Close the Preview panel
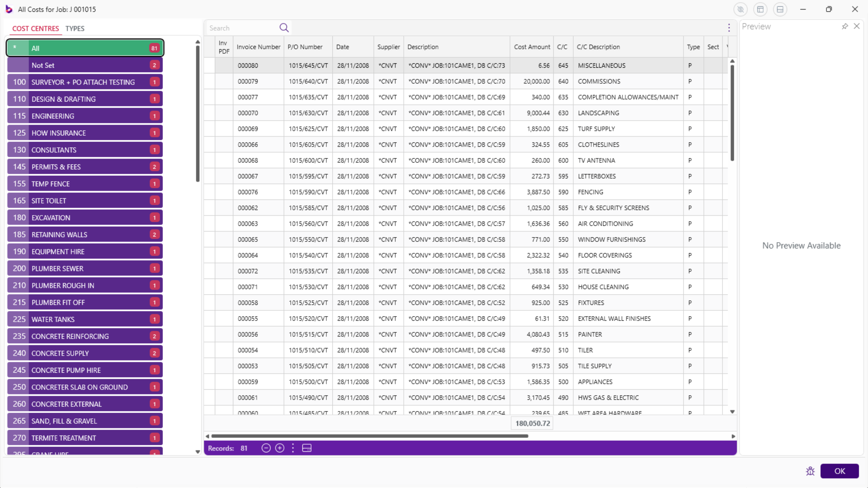The height and width of the screenshot is (488, 868). pos(857,27)
